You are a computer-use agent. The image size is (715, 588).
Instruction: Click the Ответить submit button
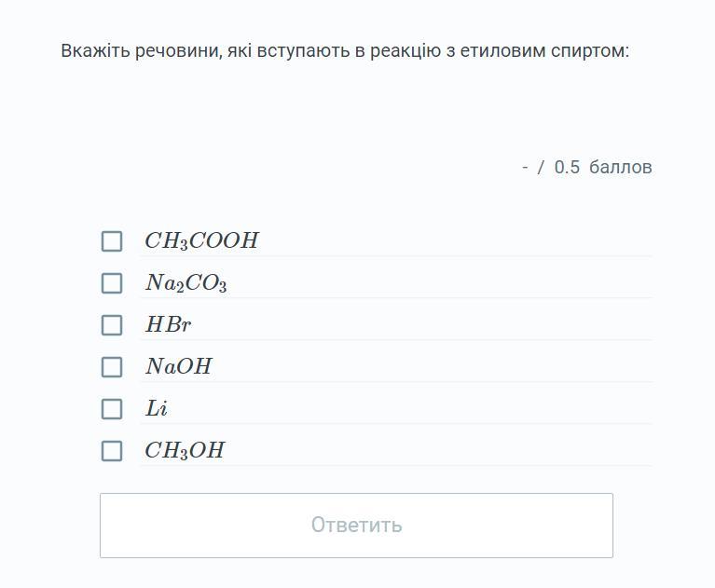click(356, 526)
